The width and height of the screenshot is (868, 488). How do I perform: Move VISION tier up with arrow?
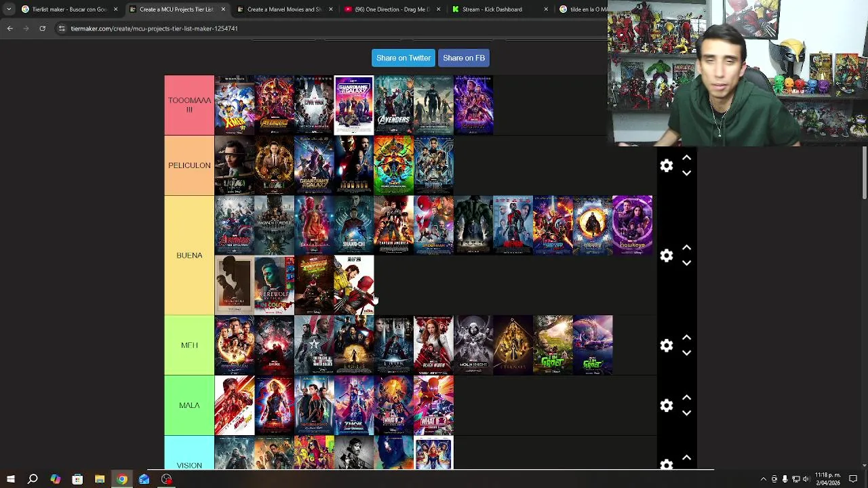(x=686, y=458)
